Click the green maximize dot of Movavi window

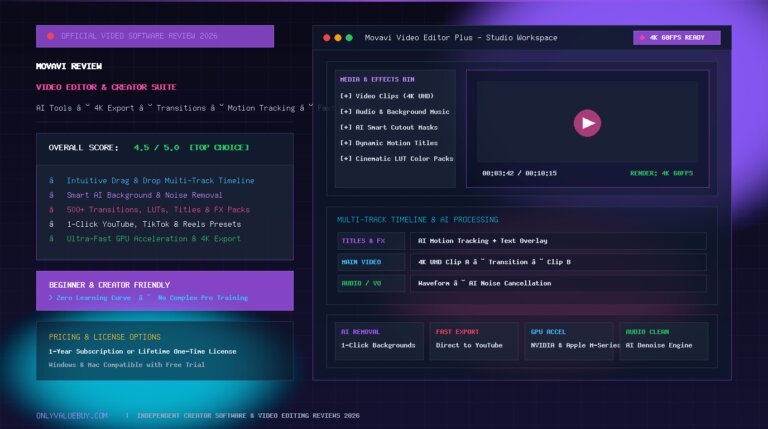[x=349, y=38]
